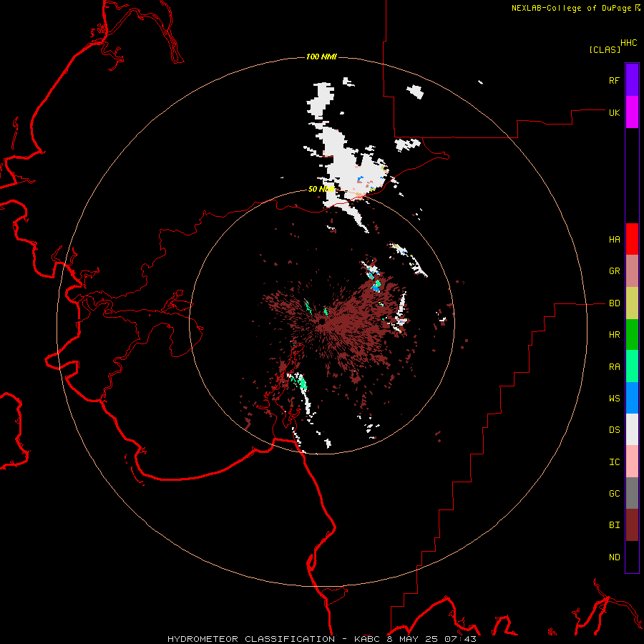Click the BD legend label

(x=614, y=303)
